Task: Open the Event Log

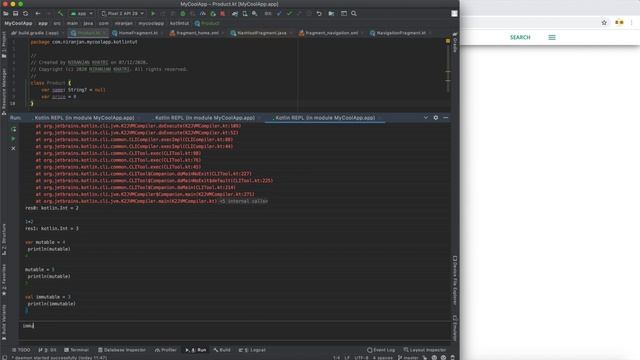Action: 381,350
